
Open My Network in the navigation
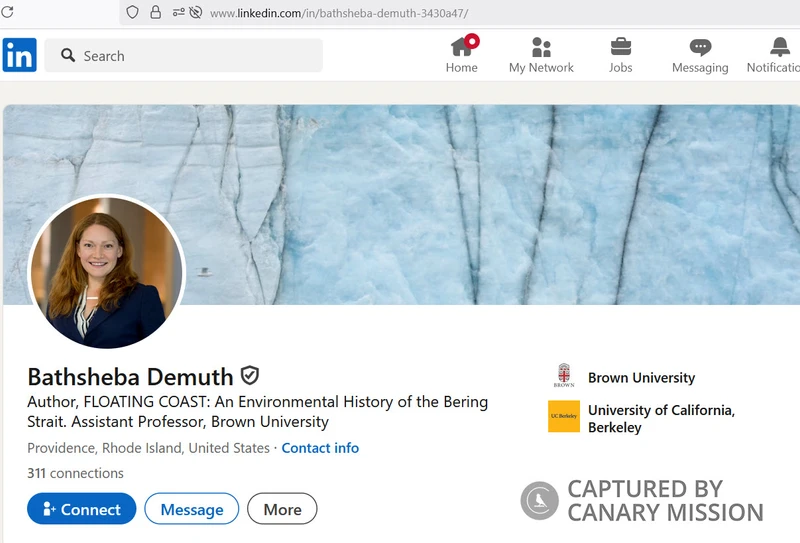pyautogui.click(x=541, y=55)
